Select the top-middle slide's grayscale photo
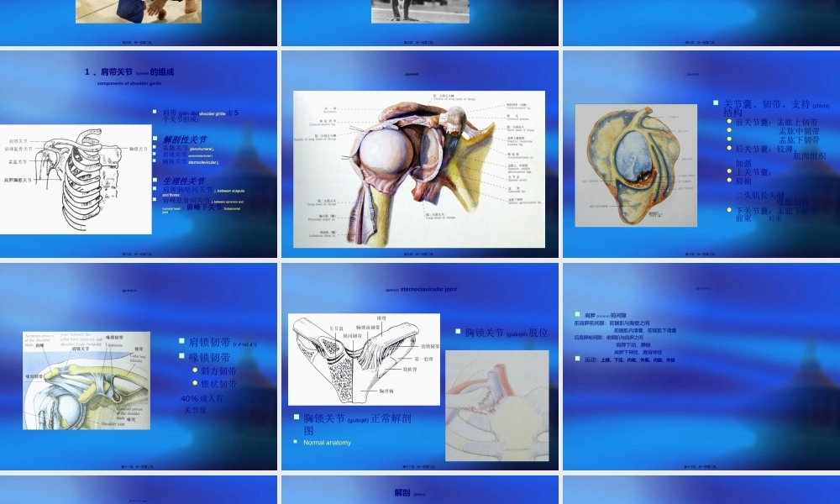The image size is (840, 504). click(x=420, y=11)
